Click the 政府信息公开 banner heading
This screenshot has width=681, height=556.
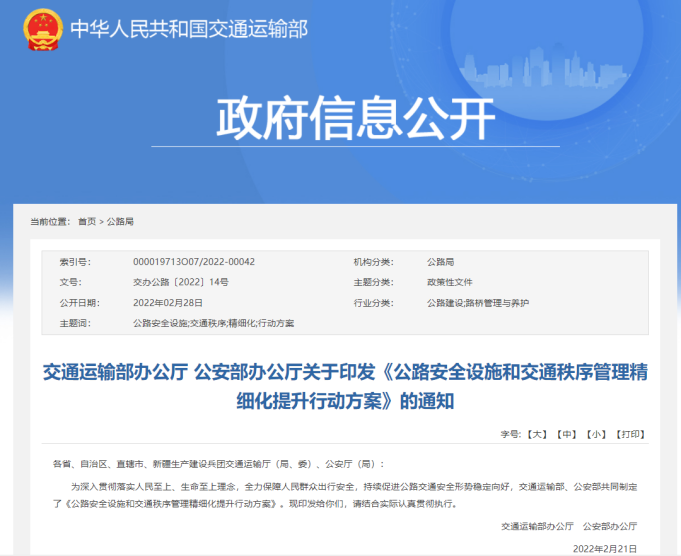[355, 119]
